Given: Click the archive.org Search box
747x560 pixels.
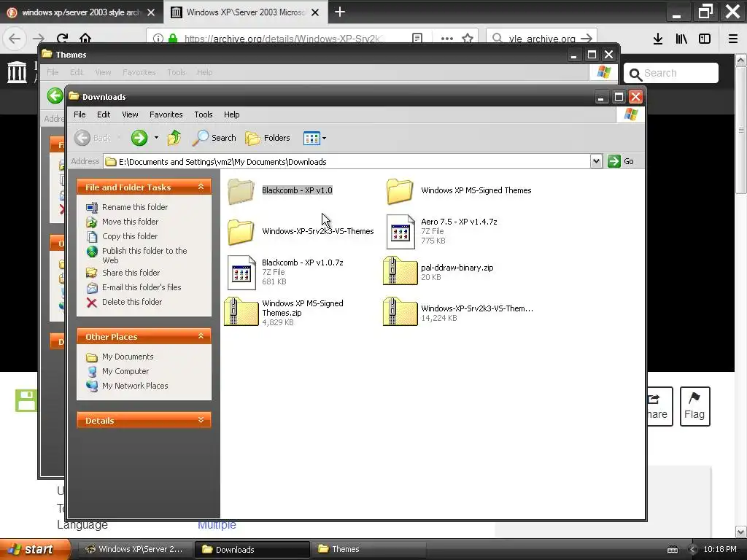Looking at the screenshot, I should pos(671,74).
